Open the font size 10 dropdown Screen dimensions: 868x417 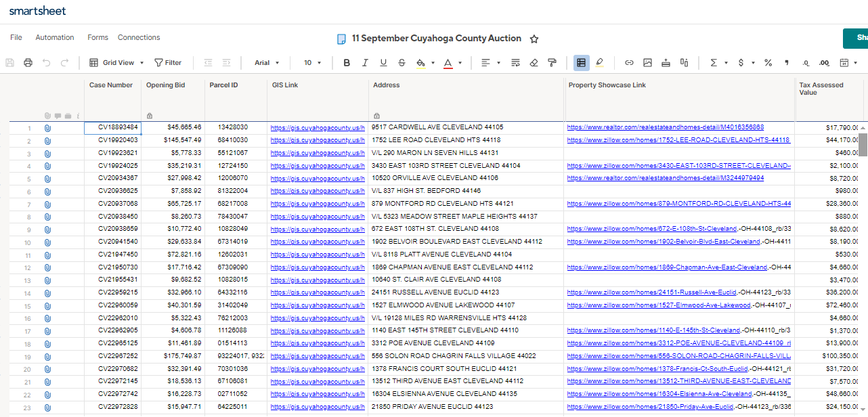click(x=313, y=63)
